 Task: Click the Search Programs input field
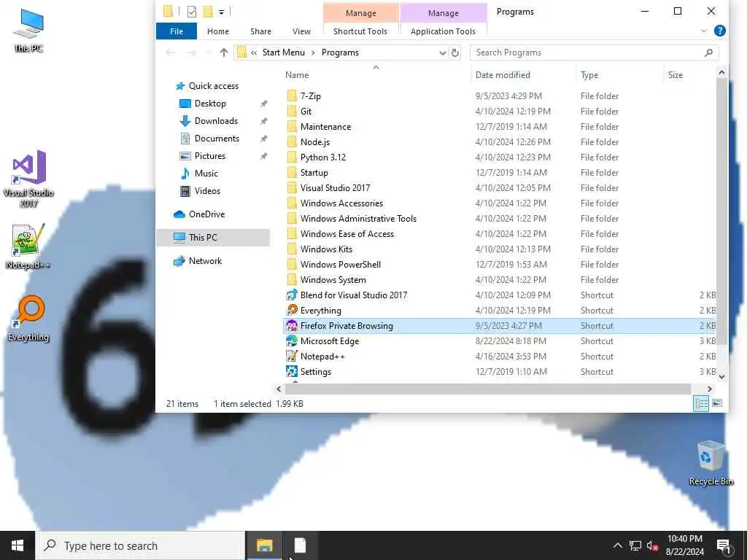[594, 52]
